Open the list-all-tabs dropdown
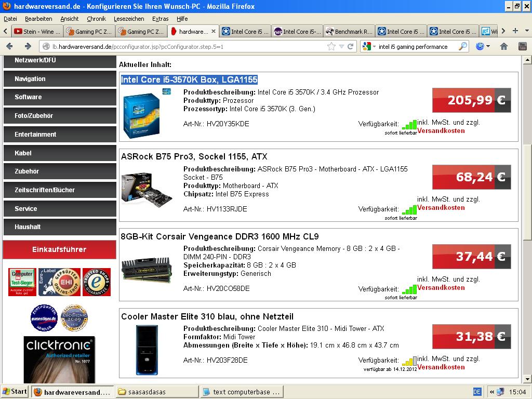This screenshot has height=399, width=532. (527, 31)
